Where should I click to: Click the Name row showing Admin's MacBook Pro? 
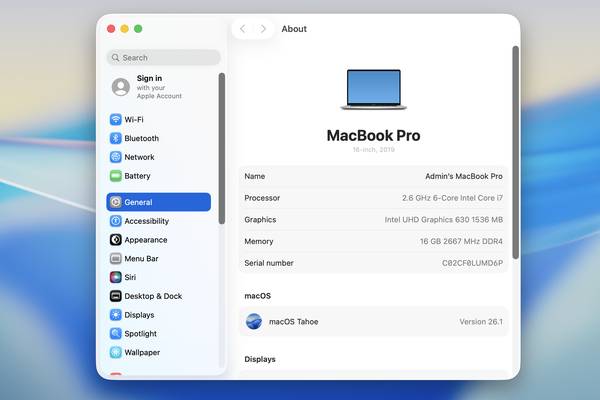pyautogui.click(x=373, y=176)
